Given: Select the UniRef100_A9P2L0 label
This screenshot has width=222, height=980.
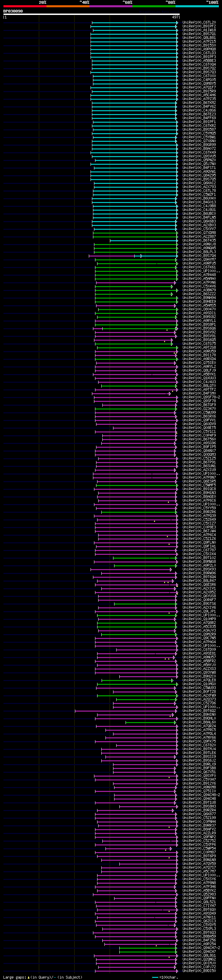Looking at the screenshot, I should tap(199, 565).
